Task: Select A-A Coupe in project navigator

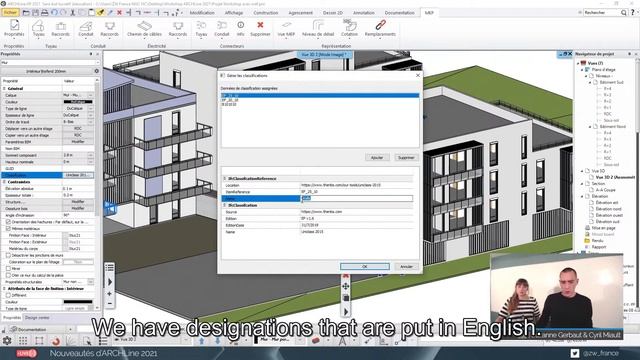Action: click(x=605, y=190)
